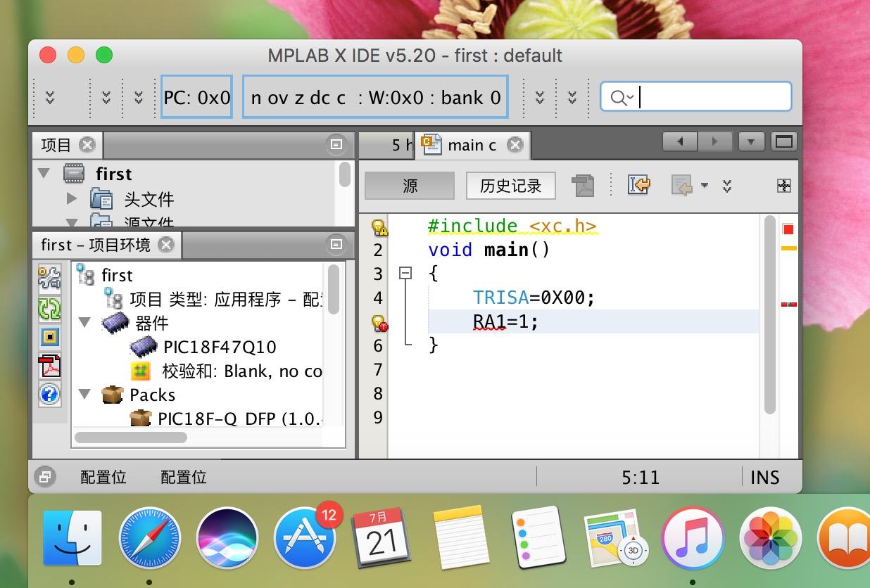This screenshot has width=870, height=588.
Task: Click the error light bulb on line 5
Action: tap(379, 323)
